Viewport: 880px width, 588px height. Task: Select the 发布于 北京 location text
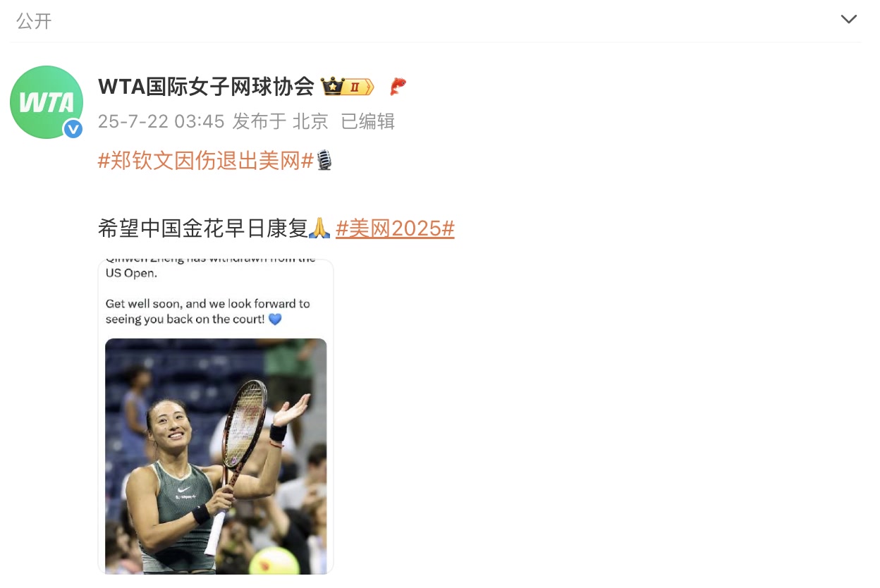point(281,121)
